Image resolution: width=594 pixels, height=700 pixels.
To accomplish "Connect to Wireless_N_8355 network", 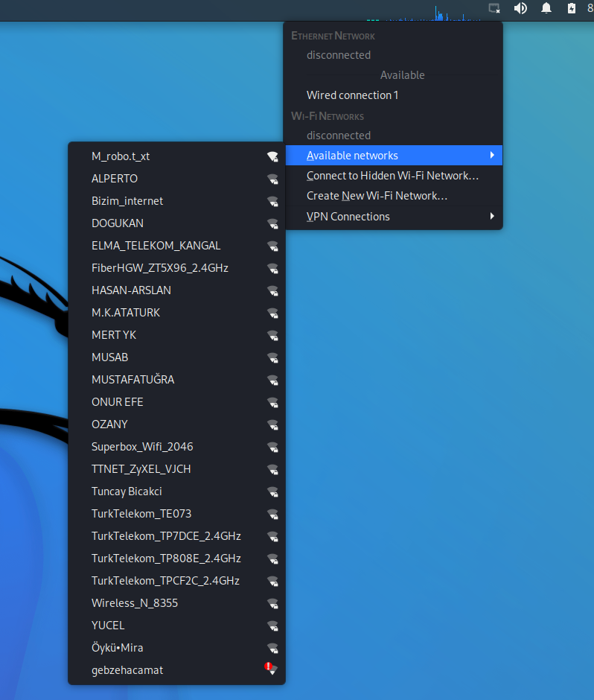I will 176,603.
